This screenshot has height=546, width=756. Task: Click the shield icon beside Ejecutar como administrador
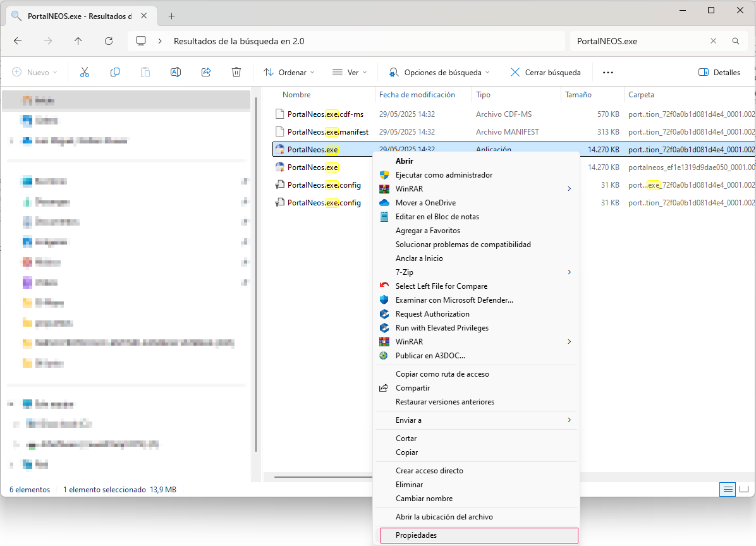384,175
